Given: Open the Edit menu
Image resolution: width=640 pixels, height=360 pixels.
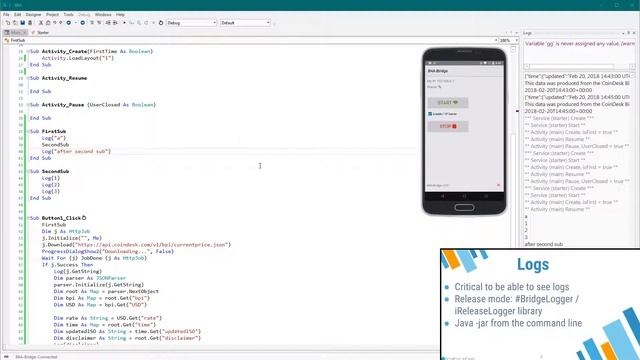Looking at the screenshot, I should pyautogui.click(x=18, y=15).
